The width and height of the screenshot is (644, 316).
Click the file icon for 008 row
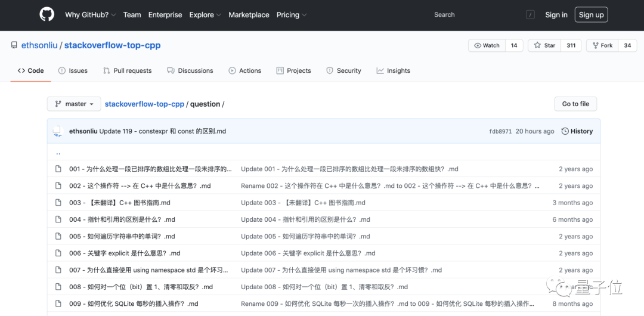coord(58,287)
